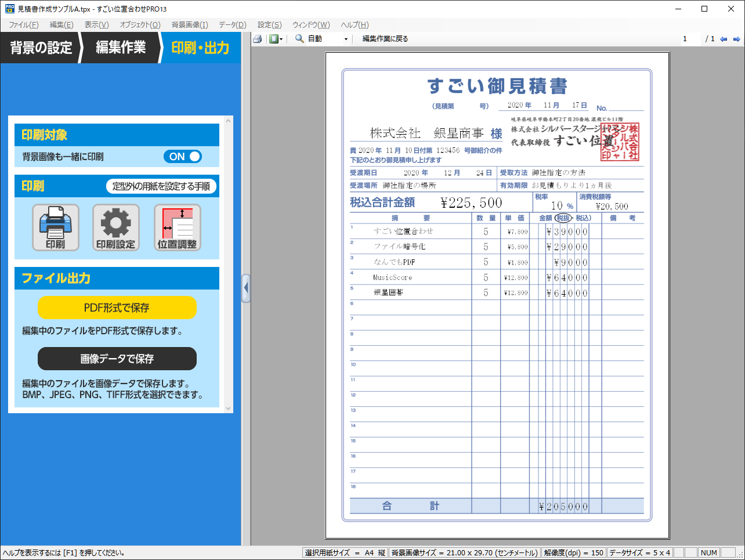Image resolution: width=745 pixels, height=560 pixels.
Task: Open the ファイル(F) menu
Action: point(24,24)
